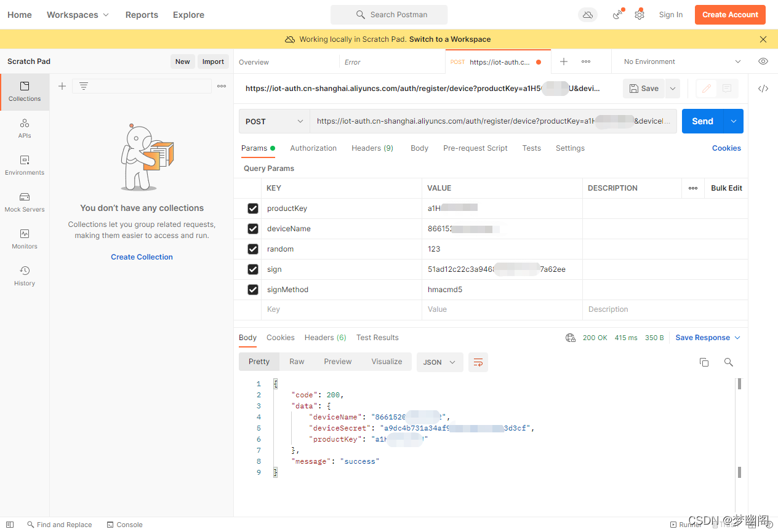Click the filter icon in collections search
The image size is (778, 532).
coord(84,86)
